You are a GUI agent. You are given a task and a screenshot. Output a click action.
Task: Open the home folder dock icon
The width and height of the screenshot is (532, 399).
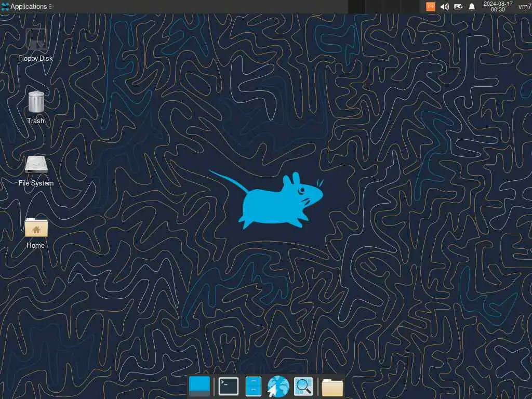[332, 387]
